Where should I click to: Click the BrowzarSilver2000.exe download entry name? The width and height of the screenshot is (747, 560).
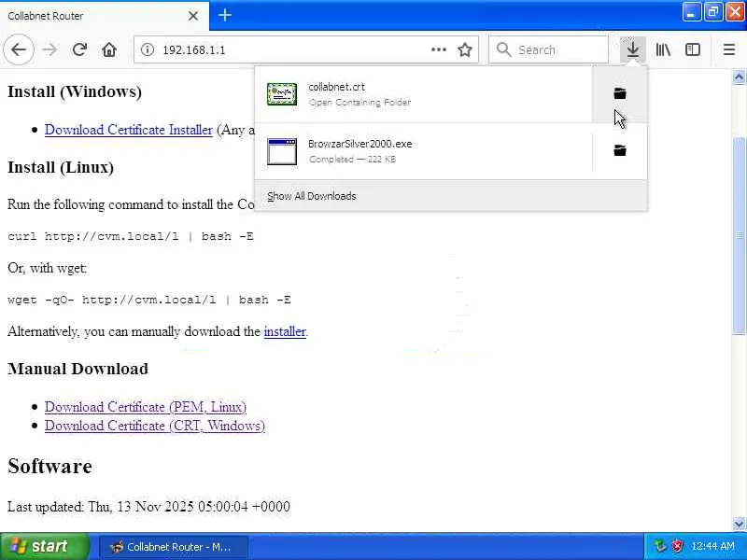tap(359, 144)
